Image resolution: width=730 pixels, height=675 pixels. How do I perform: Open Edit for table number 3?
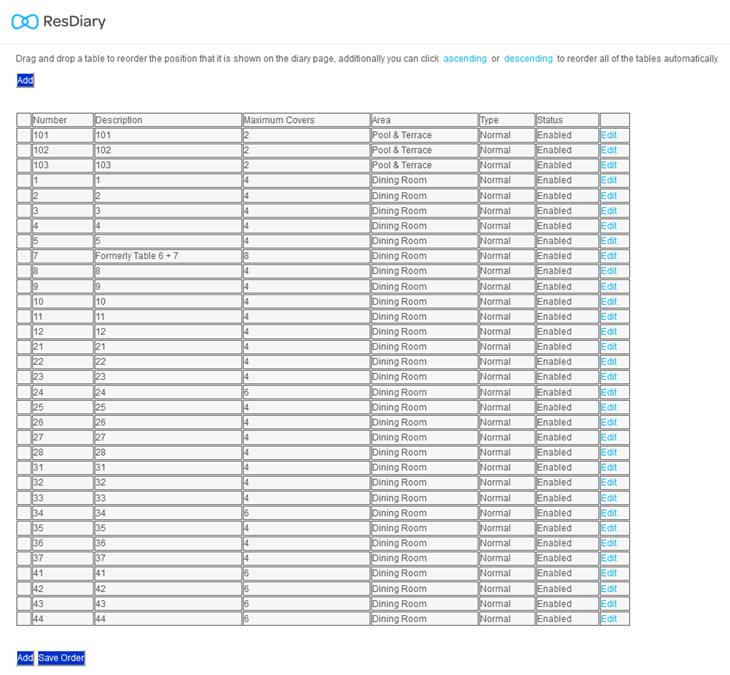tap(608, 210)
